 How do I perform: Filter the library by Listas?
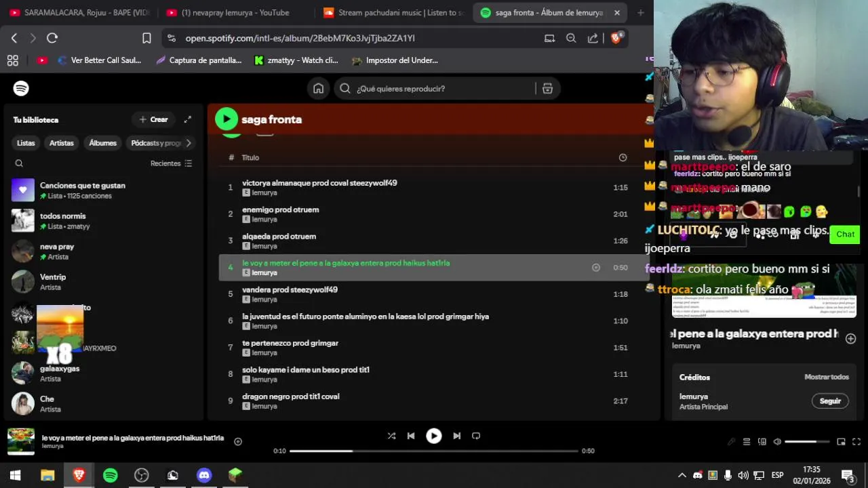click(26, 143)
